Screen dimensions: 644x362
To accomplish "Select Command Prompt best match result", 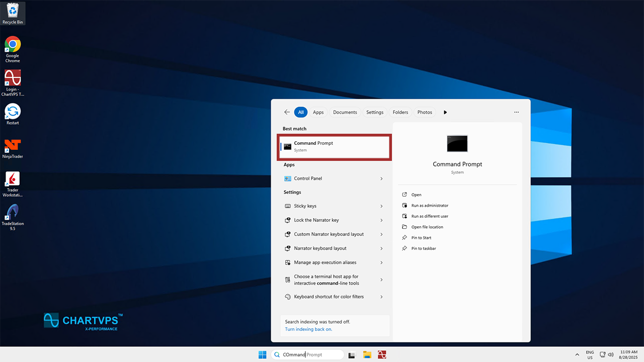I will 334,146.
